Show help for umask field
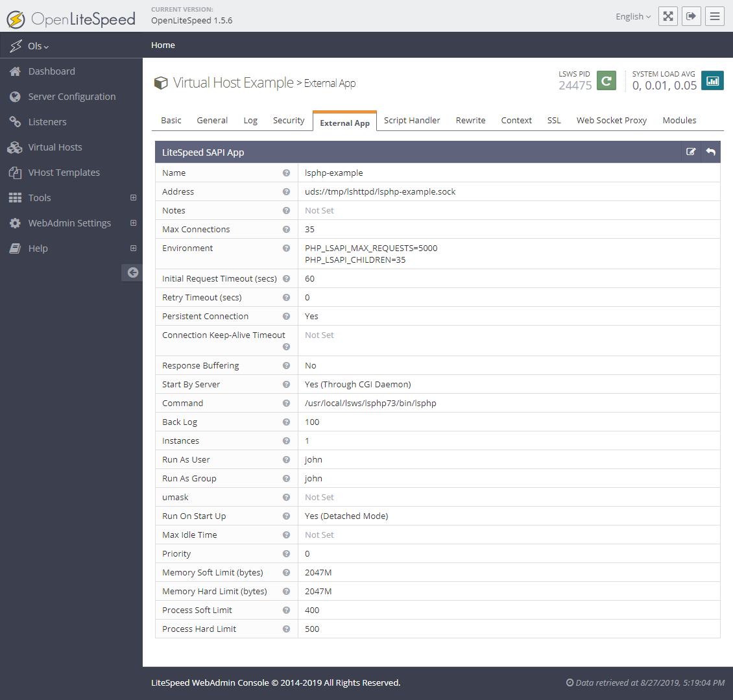The image size is (733, 700). tap(286, 498)
